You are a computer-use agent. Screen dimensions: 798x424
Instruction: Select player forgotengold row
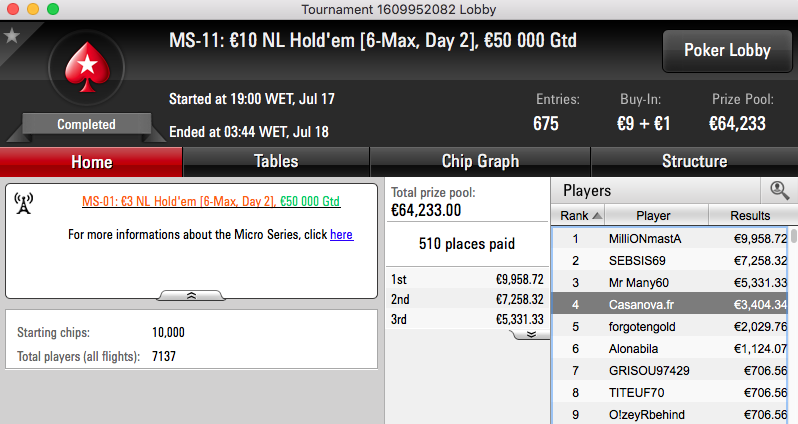tap(671, 326)
